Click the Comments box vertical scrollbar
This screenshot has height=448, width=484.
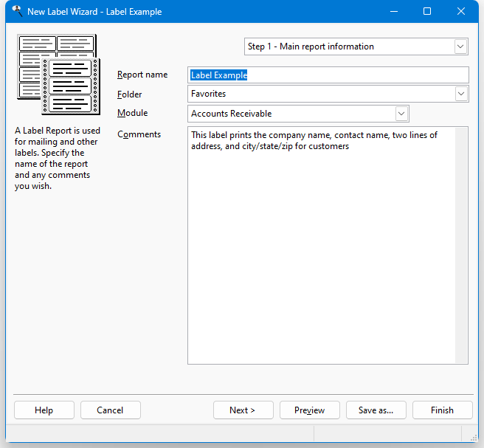(x=461, y=246)
